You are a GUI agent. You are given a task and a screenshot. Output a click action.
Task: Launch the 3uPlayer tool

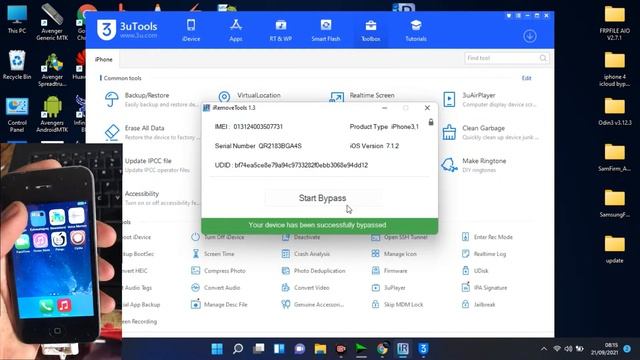389,288
